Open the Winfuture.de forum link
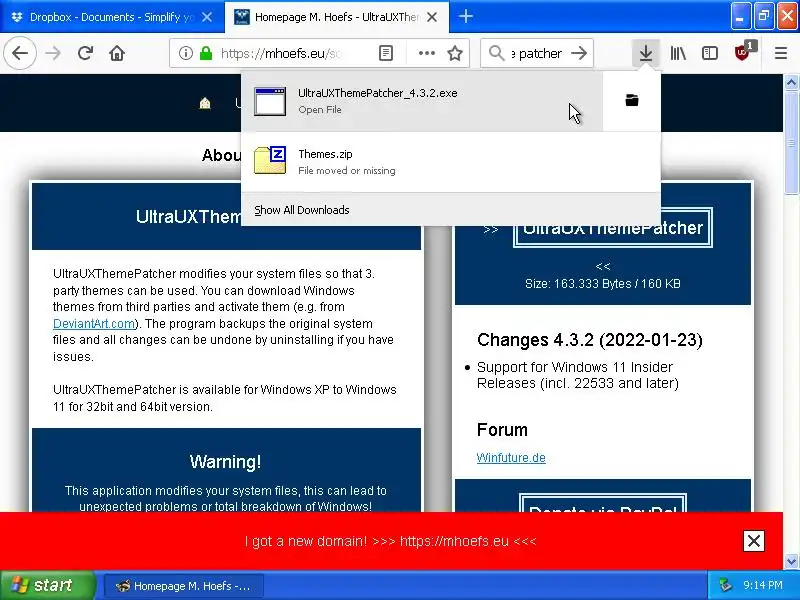This screenshot has height=600, width=800. click(511, 458)
